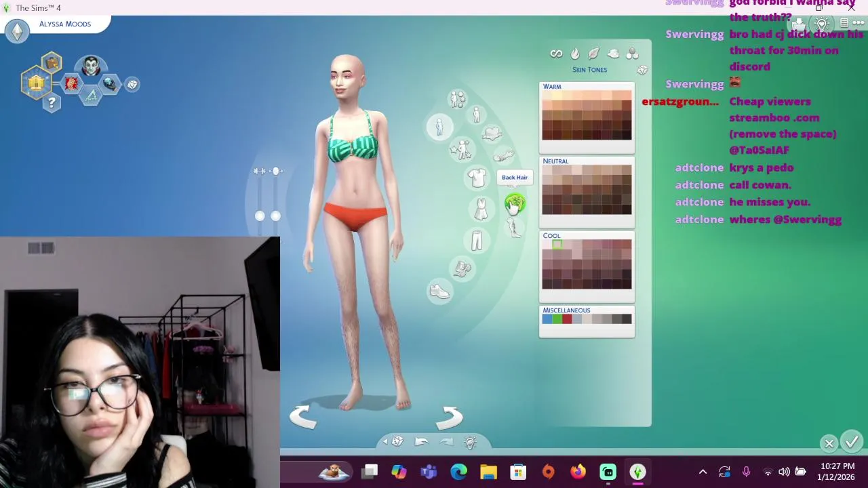The height and width of the screenshot is (488, 868).
Task: Undo the last change
Action: click(422, 442)
